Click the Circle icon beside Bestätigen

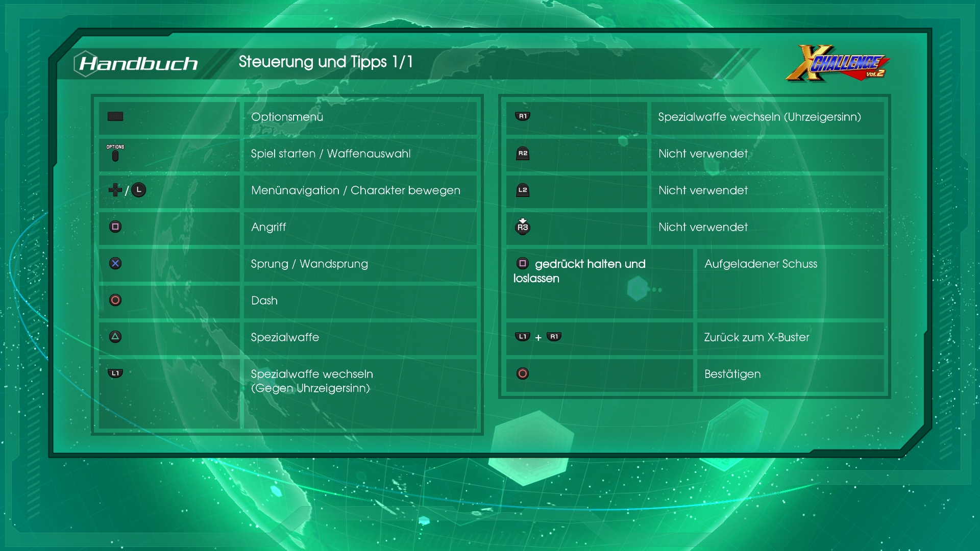click(523, 373)
